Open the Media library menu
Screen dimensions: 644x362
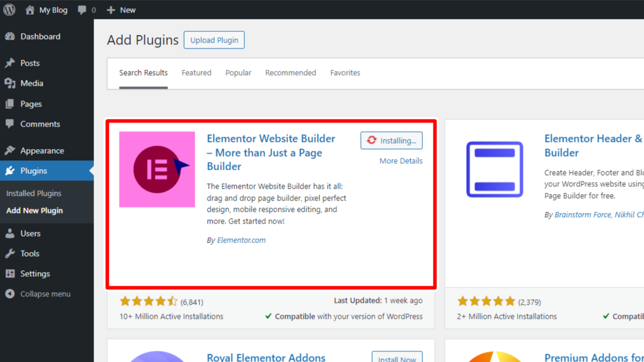tap(31, 83)
